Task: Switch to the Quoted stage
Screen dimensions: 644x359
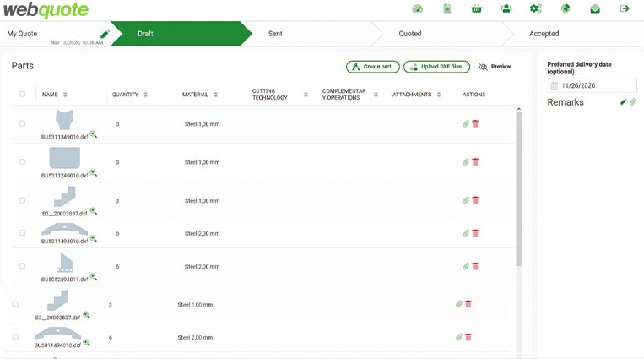Action: pyautogui.click(x=410, y=34)
